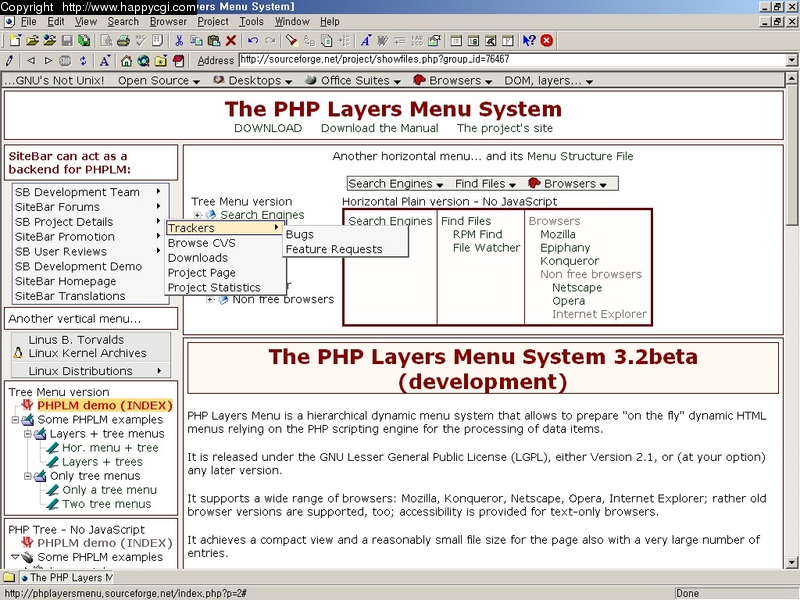
Task: Open the Linux Distributions submenu
Action: coord(91,371)
